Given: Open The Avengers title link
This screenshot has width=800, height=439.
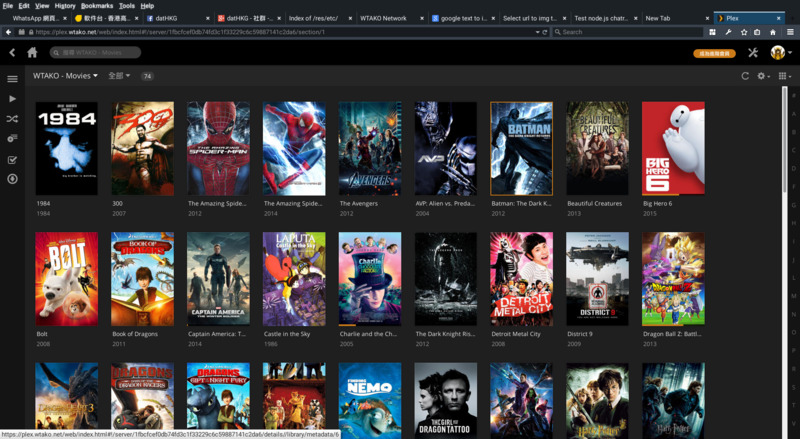Looking at the screenshot, I should coord(359,203).
